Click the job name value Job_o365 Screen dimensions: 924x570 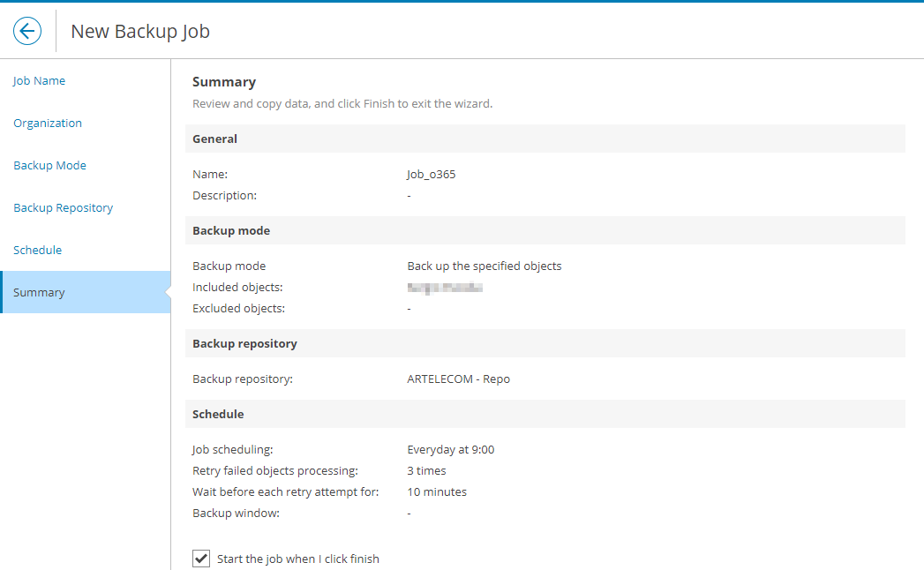(x=431, y=175)
